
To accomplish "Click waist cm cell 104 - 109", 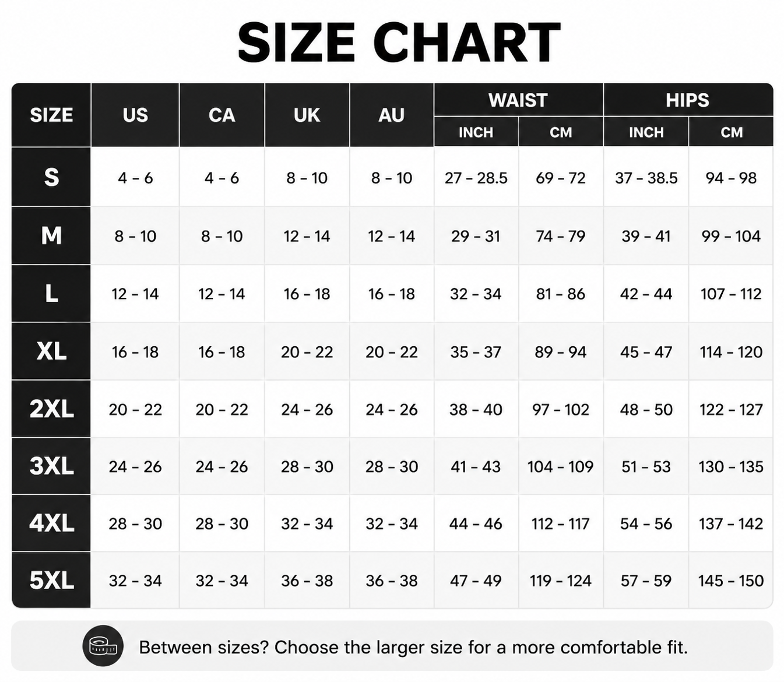I will (561, 466).
